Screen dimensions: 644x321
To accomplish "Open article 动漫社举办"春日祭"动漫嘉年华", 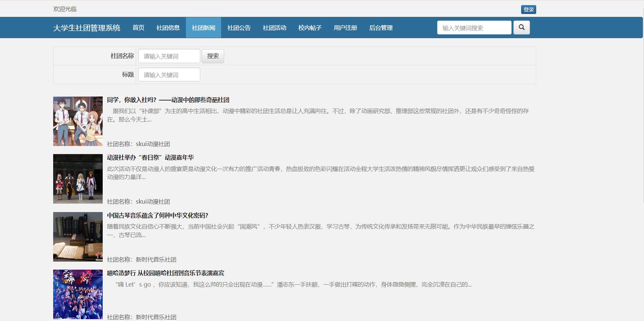I will [150, 157].
